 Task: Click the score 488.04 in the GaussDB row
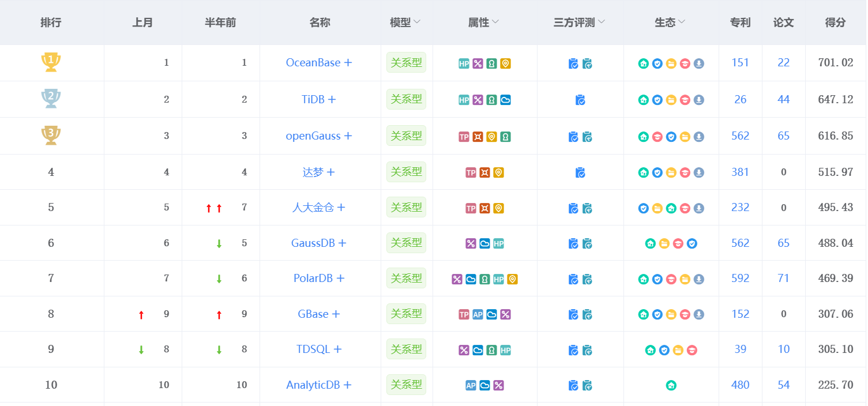(836, 243)
